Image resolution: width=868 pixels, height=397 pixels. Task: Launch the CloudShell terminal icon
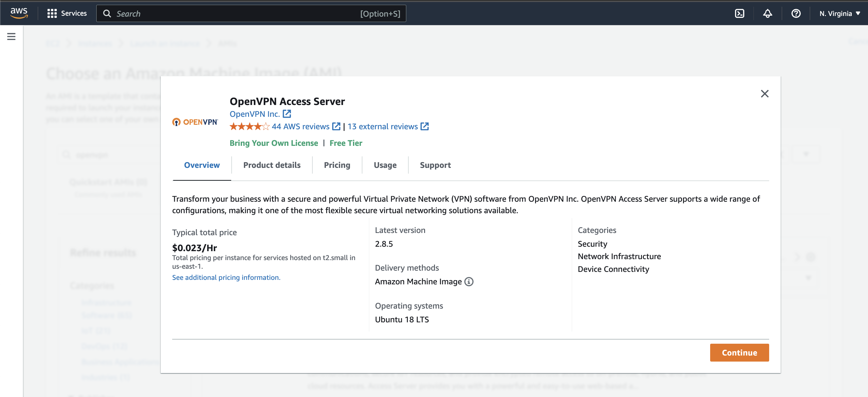pyautogui.click(x=739, y=13)
